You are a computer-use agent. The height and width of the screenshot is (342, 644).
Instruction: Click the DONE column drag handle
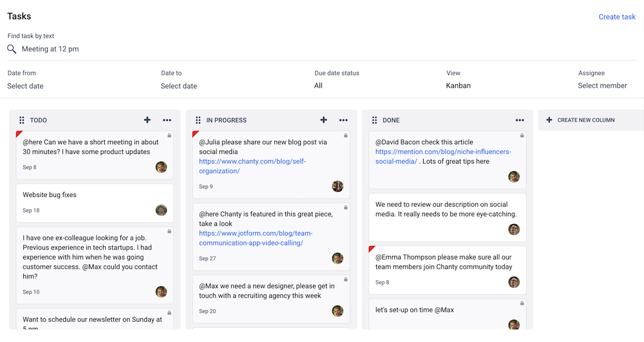pos(374,120)
